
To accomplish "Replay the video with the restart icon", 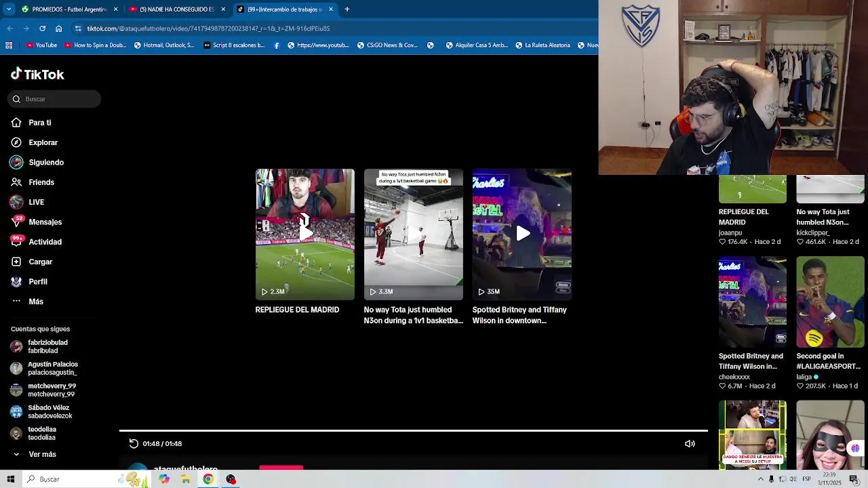I will pyautogui.click(x=134, y=443).
